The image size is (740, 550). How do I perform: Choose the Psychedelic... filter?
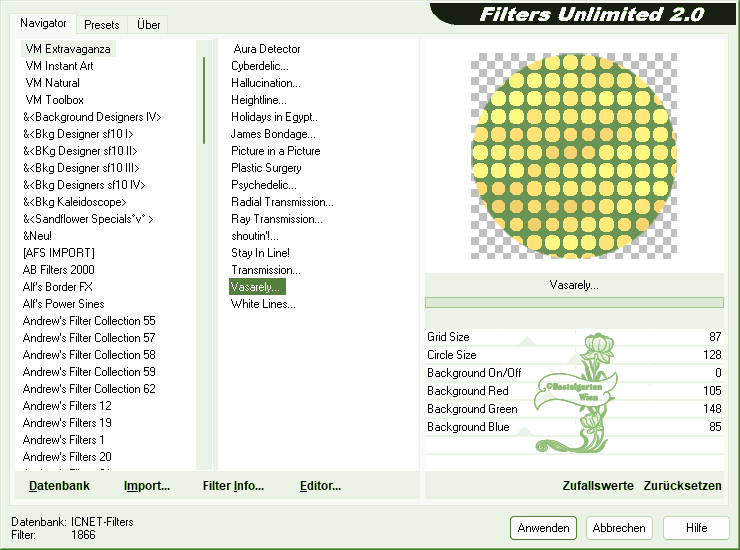coord(264,185)
